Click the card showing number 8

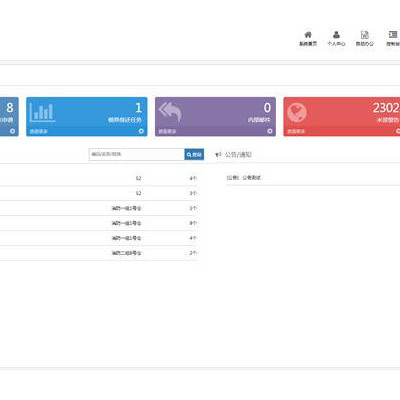tap(9, 117)
